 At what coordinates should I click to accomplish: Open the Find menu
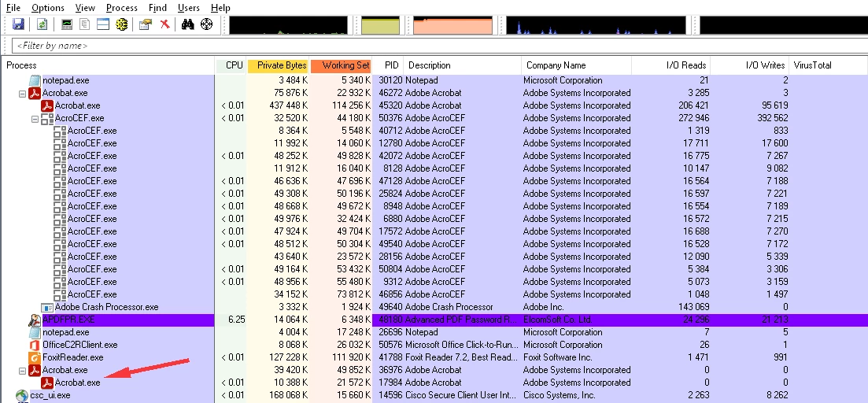tap(157, 8)
